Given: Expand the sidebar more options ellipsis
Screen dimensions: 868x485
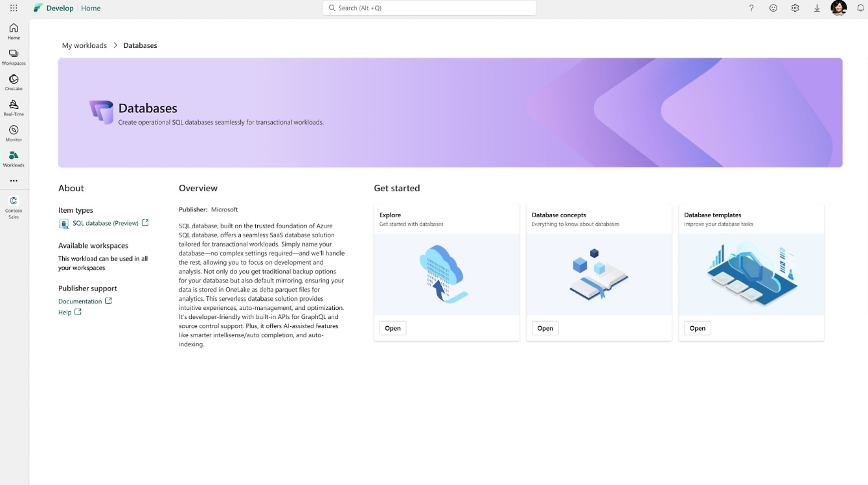Looking at the screenshot, I should (14, 181).
